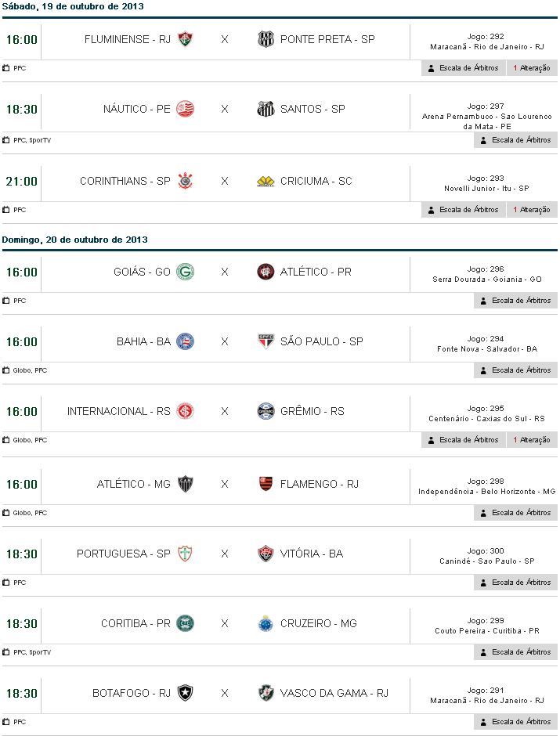The width and height of the screenshot is (560, 736).
Task: Click the Flamengo team crest
Action: (x=266, y=484)
